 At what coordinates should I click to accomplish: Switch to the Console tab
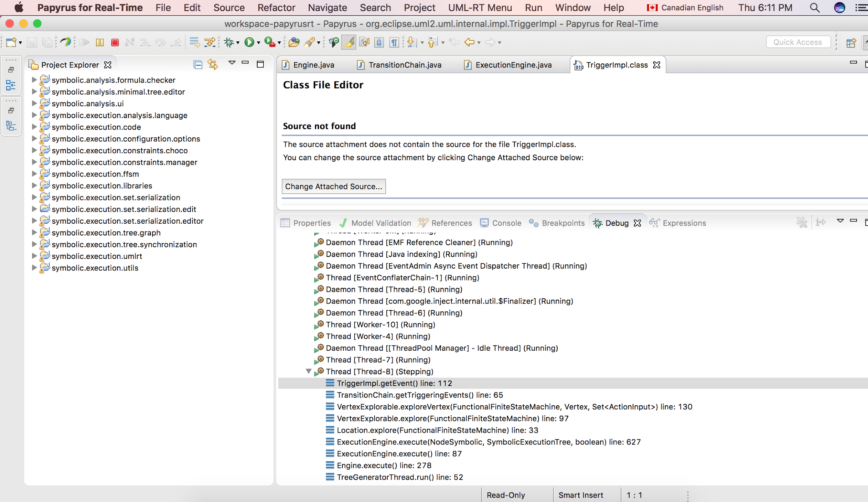click(x=504, y=222)
